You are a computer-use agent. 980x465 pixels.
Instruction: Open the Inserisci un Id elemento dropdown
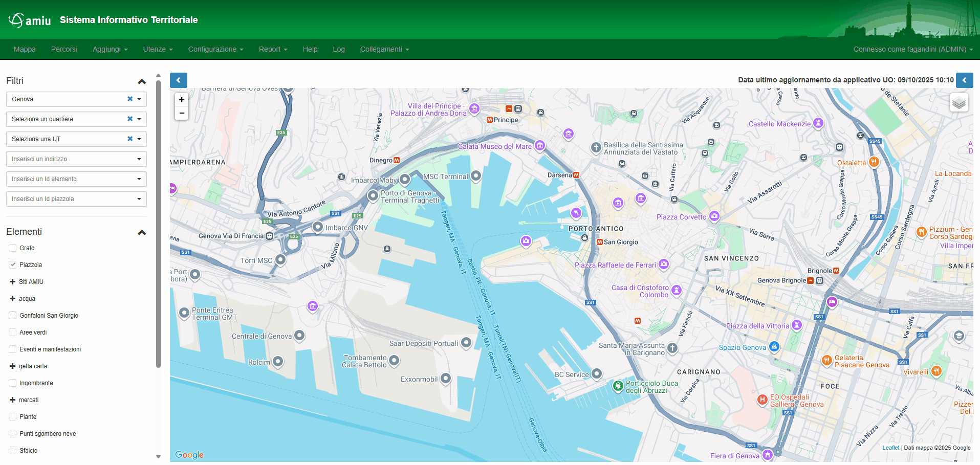[76, 179]
